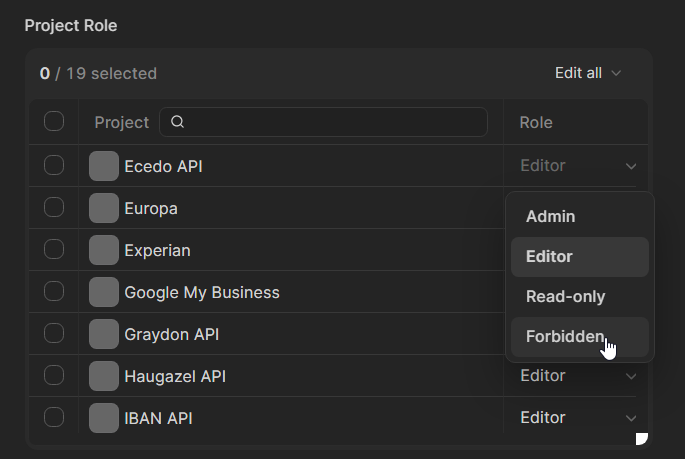This screenshot has height=459, width=685.
Task: Click the Experian project icon
Action: [104, 250]
